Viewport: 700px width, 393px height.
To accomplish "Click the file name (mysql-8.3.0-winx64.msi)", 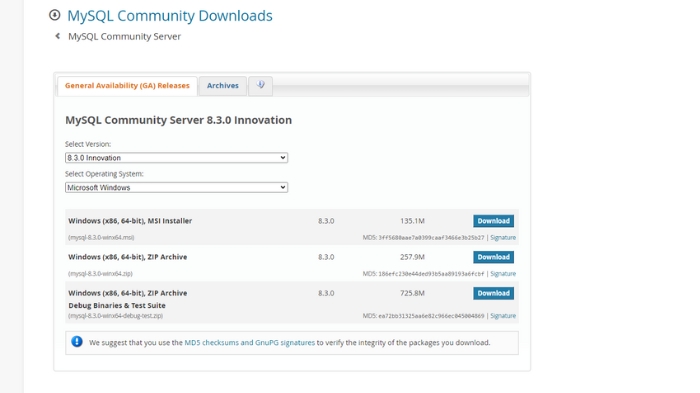I will point(101,238).
